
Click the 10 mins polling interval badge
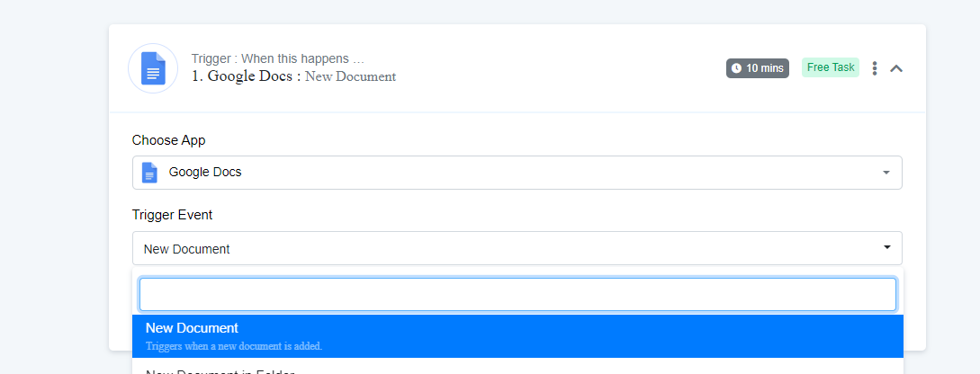tap(758, 68)
